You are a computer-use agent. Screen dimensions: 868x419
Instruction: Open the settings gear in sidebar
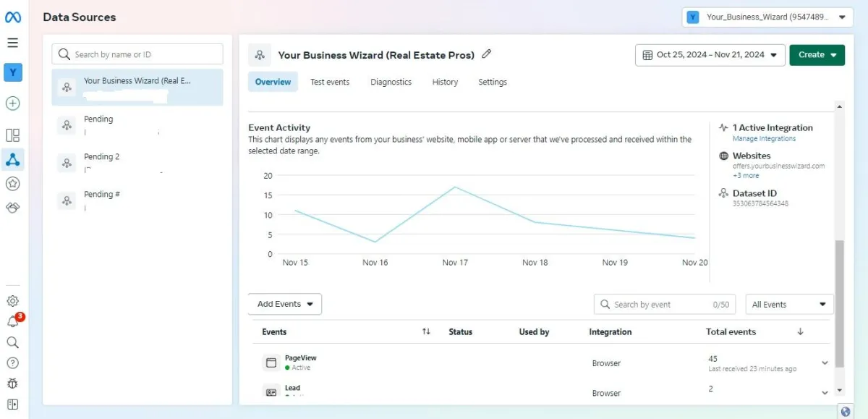point(13,301)
